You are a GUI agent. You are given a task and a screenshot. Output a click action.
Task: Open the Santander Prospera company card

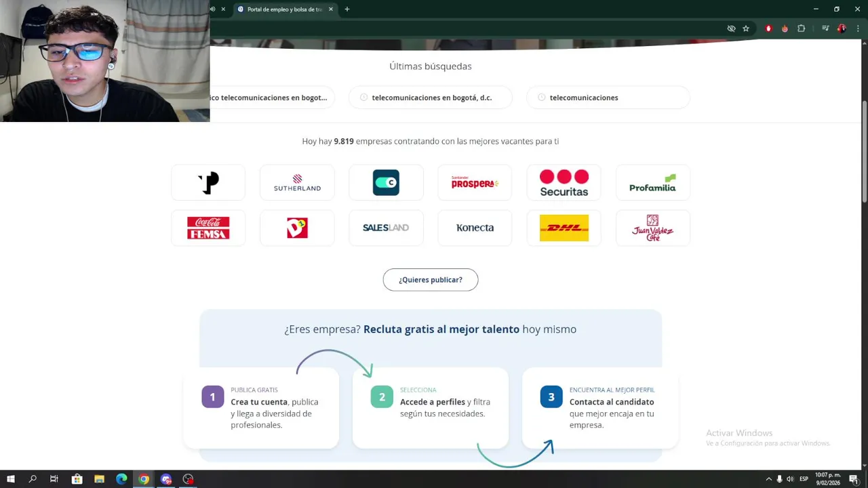(475, 182)
